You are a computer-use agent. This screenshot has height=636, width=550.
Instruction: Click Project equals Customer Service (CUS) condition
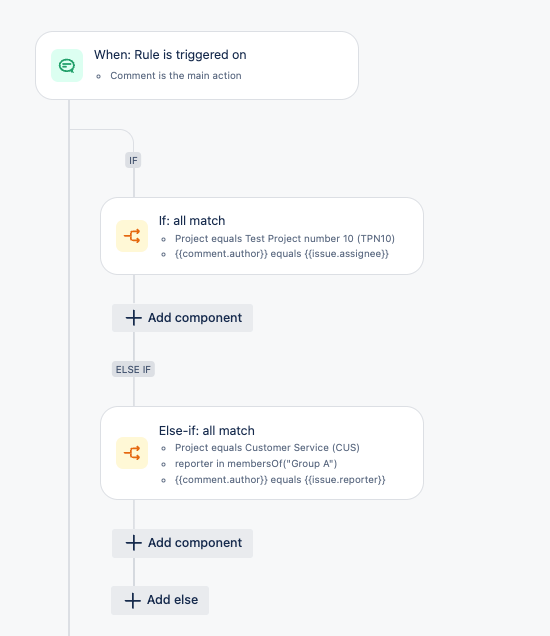[x=267, y=448]
